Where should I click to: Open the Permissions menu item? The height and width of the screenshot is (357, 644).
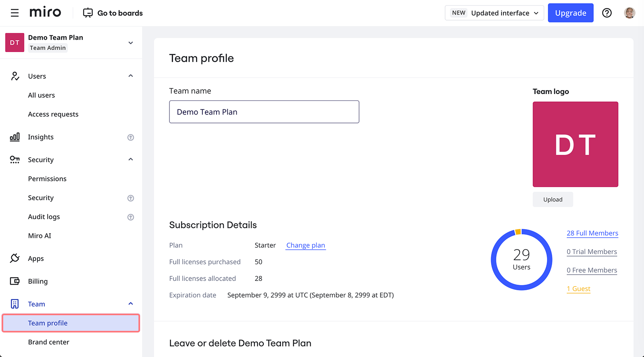tap(47, 179)
